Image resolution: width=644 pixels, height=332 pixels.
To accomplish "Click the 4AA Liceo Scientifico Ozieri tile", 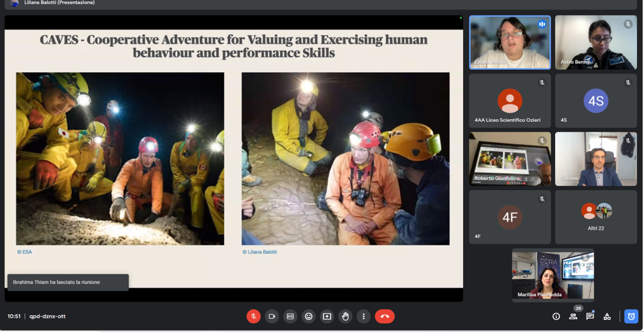I will point(510,101).
